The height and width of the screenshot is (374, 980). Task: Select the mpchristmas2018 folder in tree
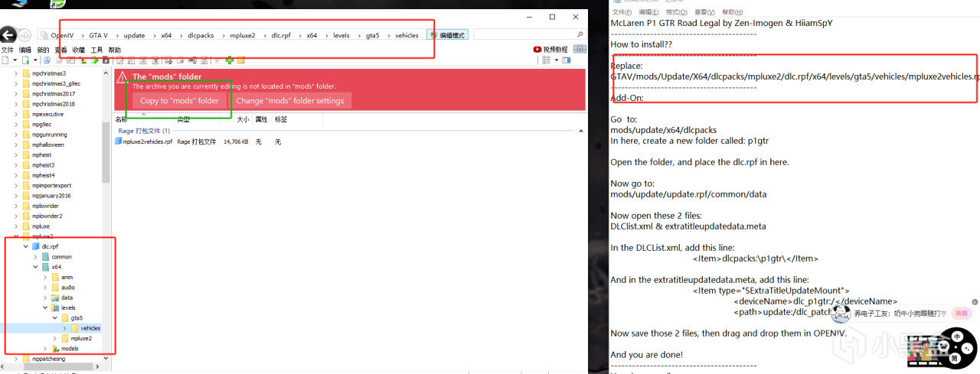(53, 104)
